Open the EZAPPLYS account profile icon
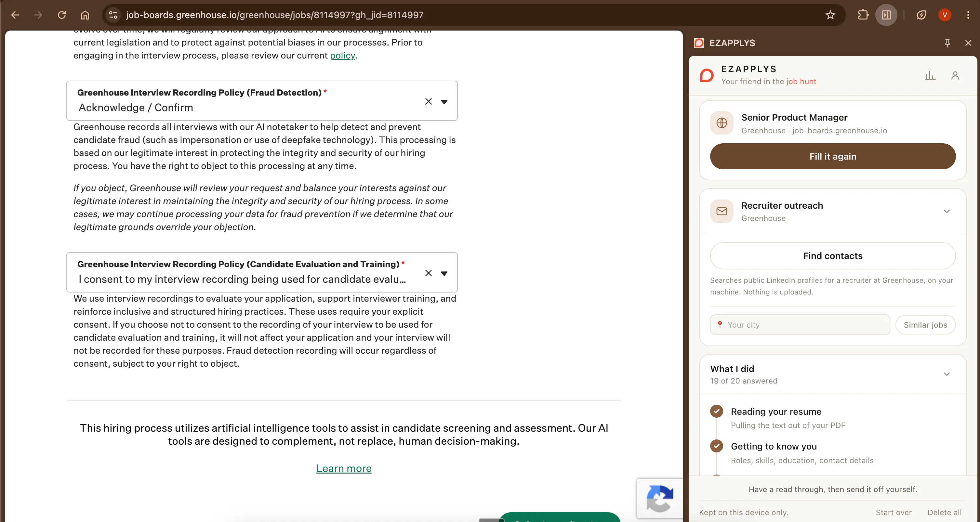Screen dimensions: 980x522 [955, 75]
